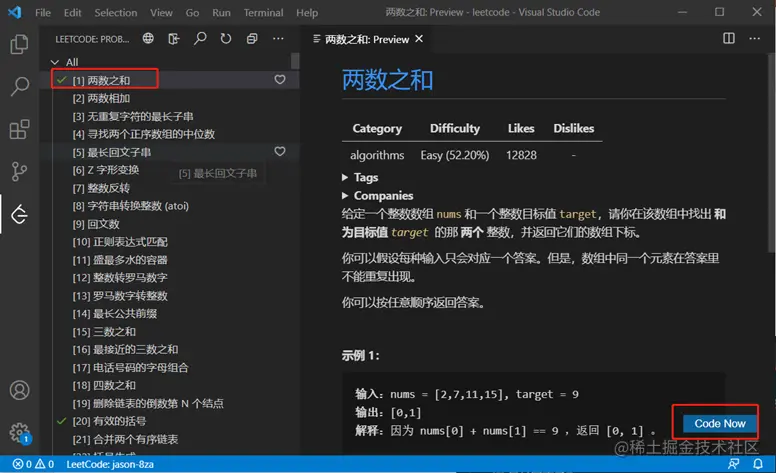Screen dimensions: 776x473
Task: Click the LeetCode switch endpoint globe icon
Action: pos(148,38)
